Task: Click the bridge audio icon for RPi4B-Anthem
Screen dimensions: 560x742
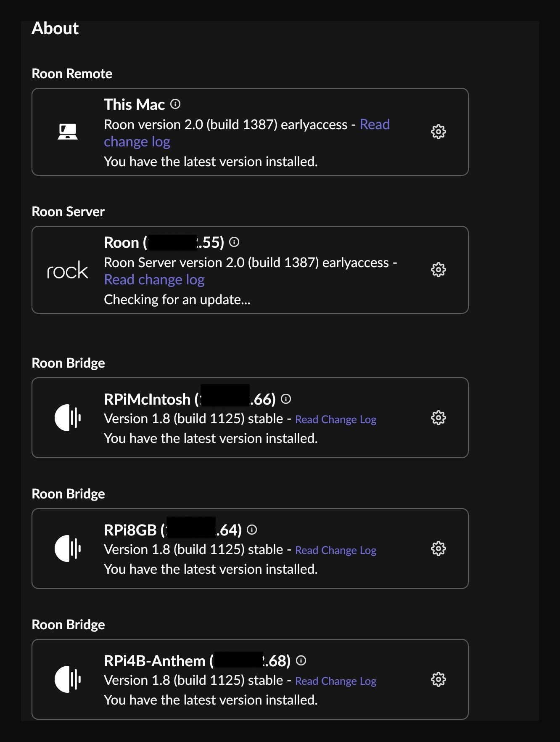Action: tap(68, 679)
